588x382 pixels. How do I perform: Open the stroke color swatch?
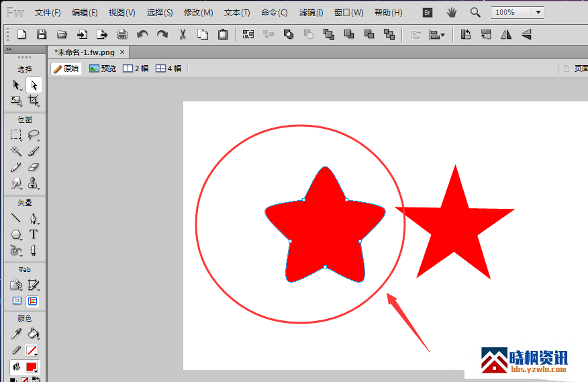point(32,350)
